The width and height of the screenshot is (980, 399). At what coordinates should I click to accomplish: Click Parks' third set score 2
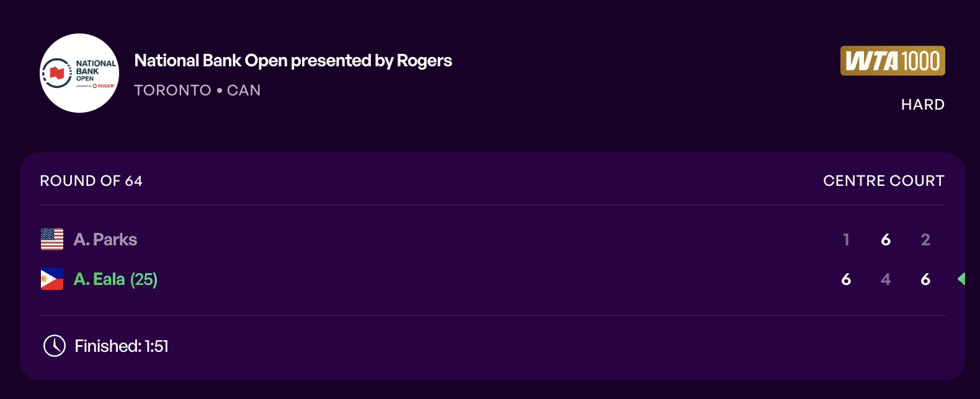point(925,240)
